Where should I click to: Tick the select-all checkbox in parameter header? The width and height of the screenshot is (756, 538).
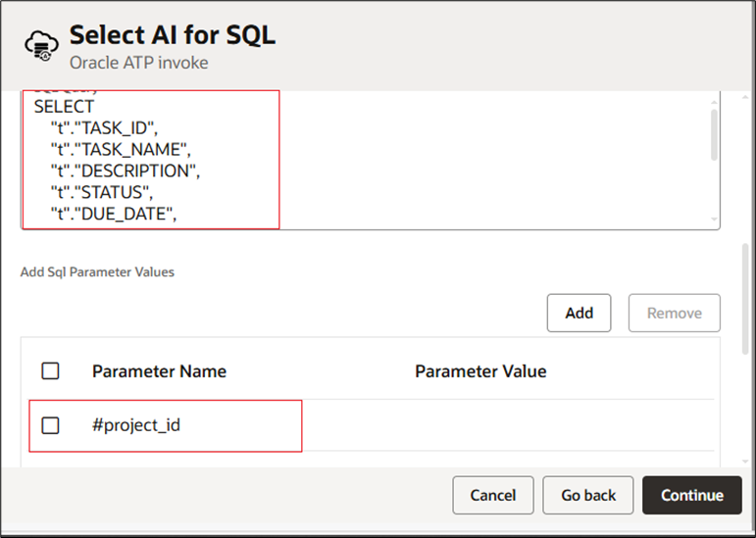coord(50,371)
